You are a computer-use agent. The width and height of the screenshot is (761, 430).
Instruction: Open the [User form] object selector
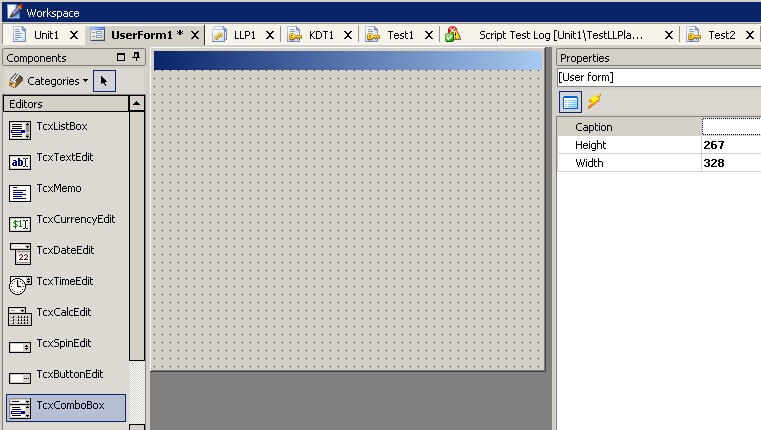658,77
